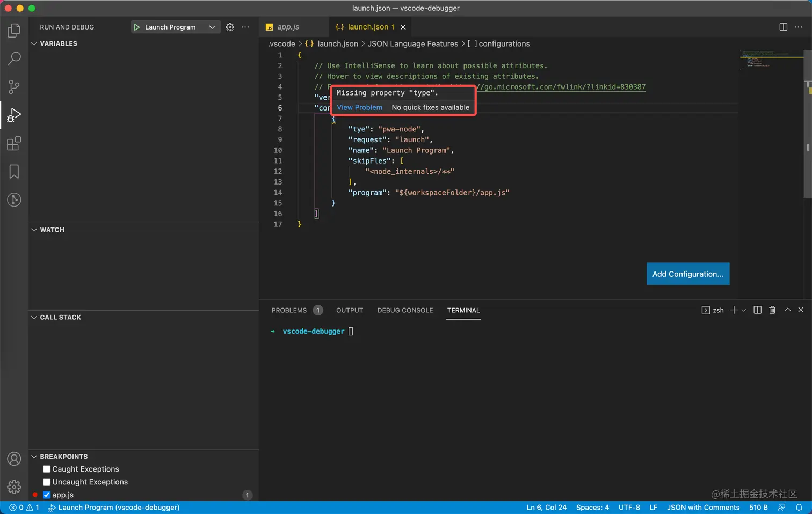Viewport: 812px width, 514px height.
Task: Open the Launch Program configuration dropdown
Action: click(x=176, y=27)
